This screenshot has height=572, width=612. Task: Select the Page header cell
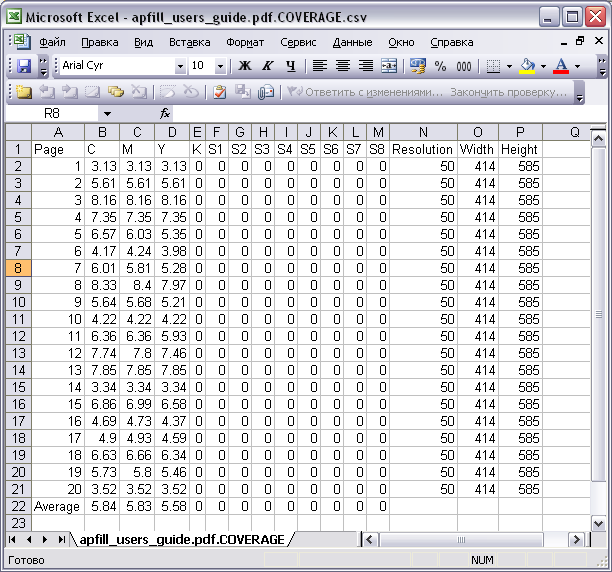(x=58, y=149)
